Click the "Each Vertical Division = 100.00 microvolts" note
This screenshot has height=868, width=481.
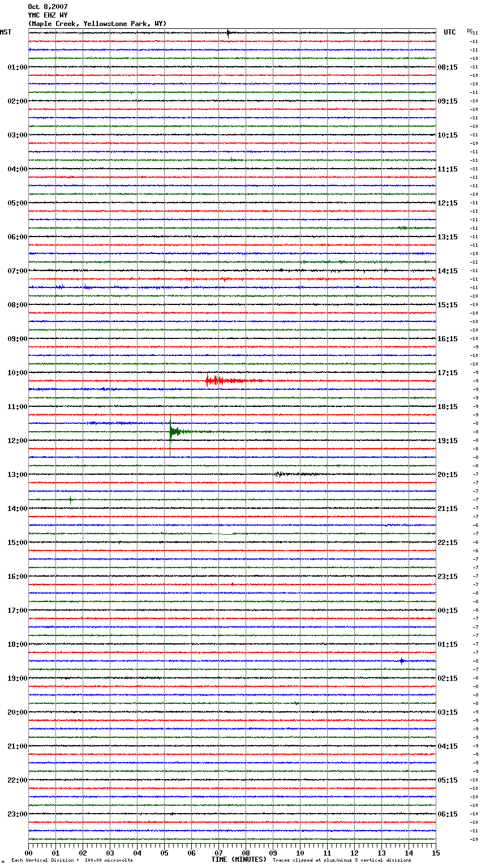72,861
